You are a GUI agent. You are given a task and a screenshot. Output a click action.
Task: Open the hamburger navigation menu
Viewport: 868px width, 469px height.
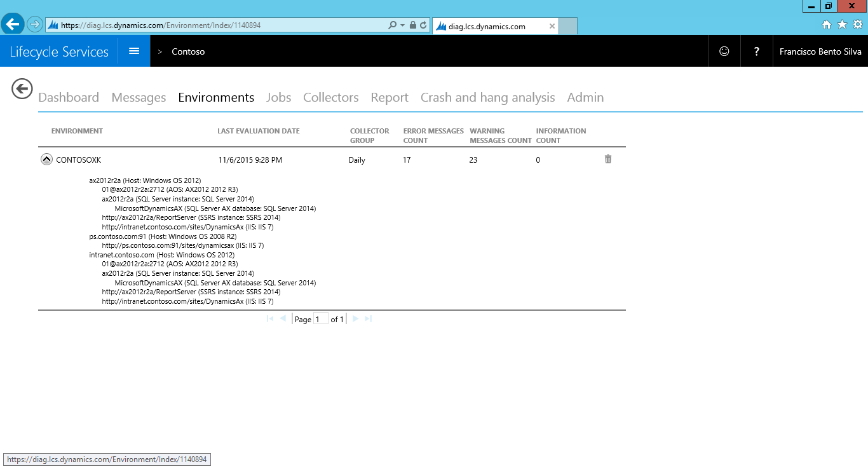(134, 51)
